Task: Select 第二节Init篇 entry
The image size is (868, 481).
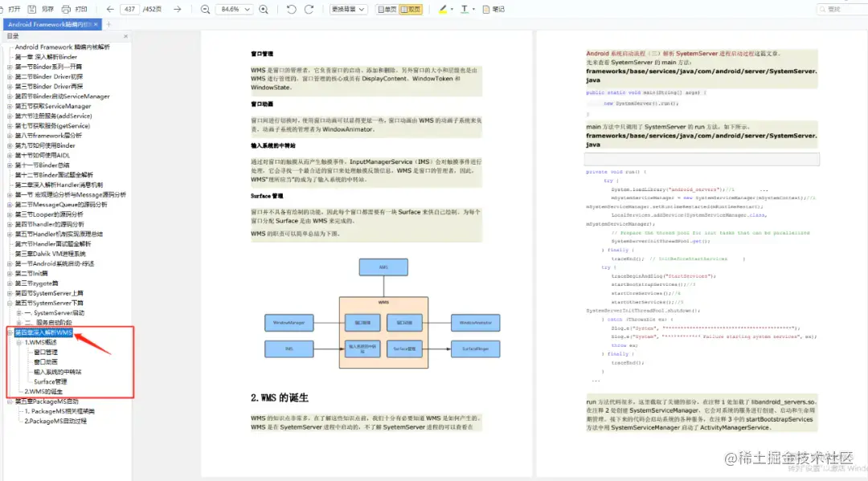Action: (x=31, y=274)
